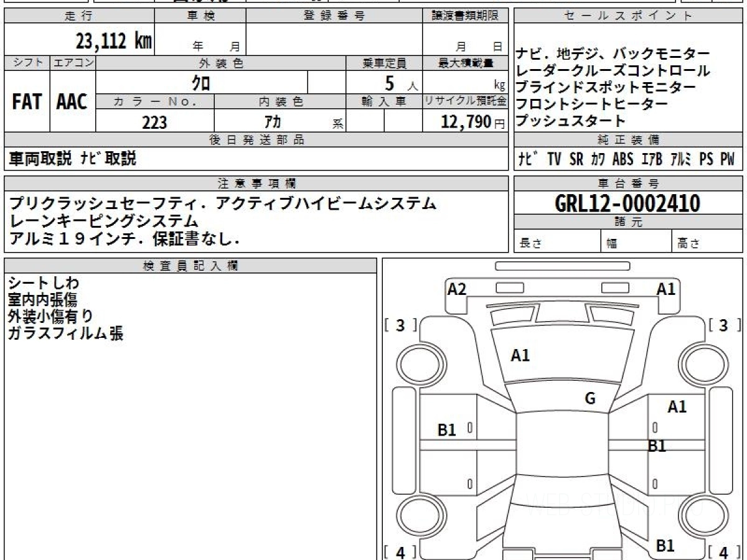The width and height of the screenshot is (747, 560).
Task: Click the 長さ dimension label
Action: pyautogui.click(x=530, y=244)
